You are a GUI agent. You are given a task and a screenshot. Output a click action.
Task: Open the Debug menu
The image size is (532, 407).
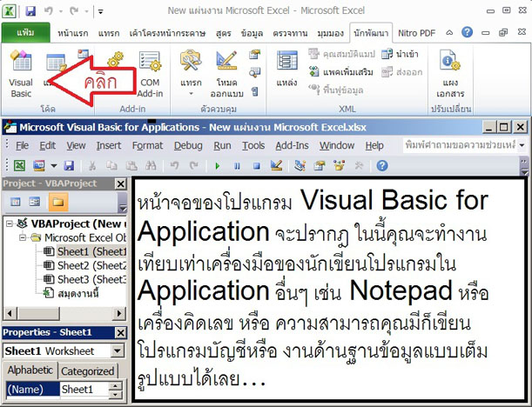click(x=188, y=145)
